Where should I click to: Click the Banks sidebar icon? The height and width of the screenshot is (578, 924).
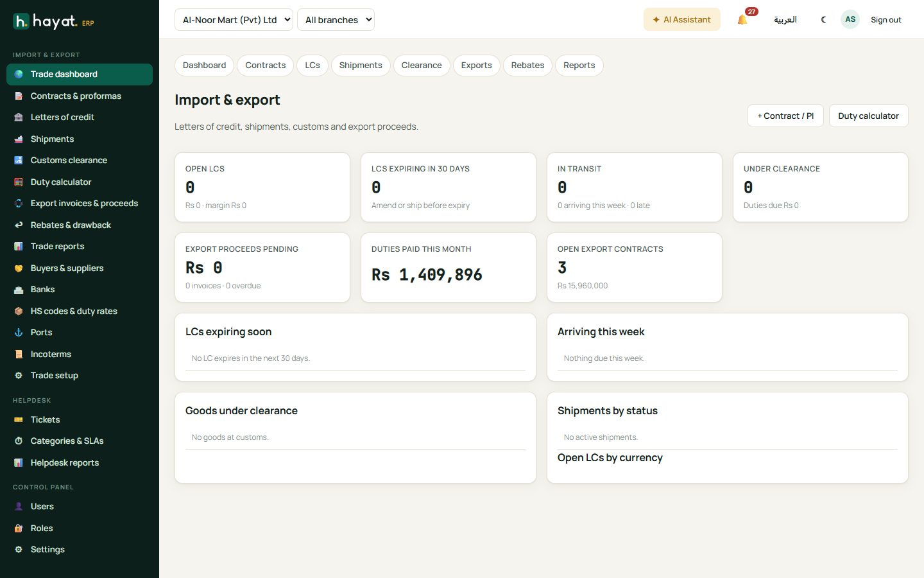(x=19, y=290)
